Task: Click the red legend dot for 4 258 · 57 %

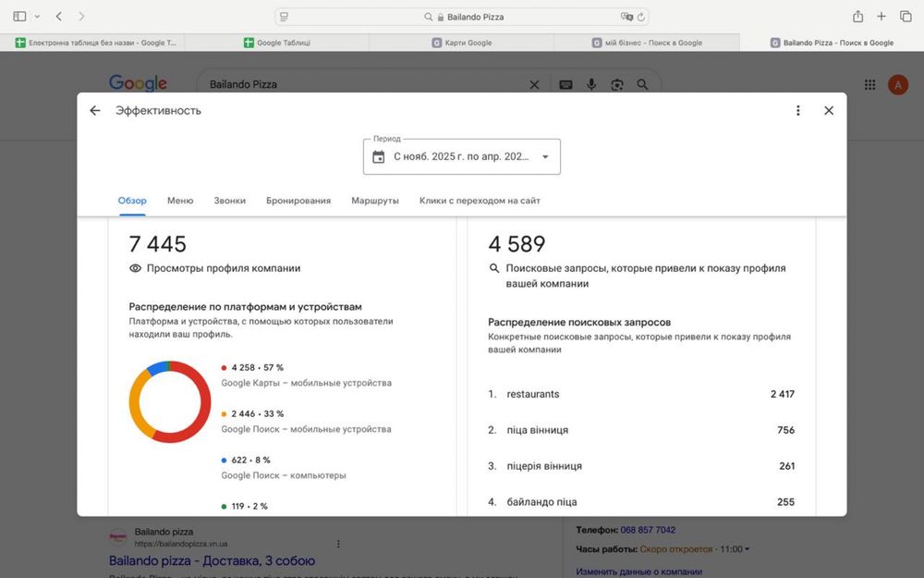Action: 224,367
